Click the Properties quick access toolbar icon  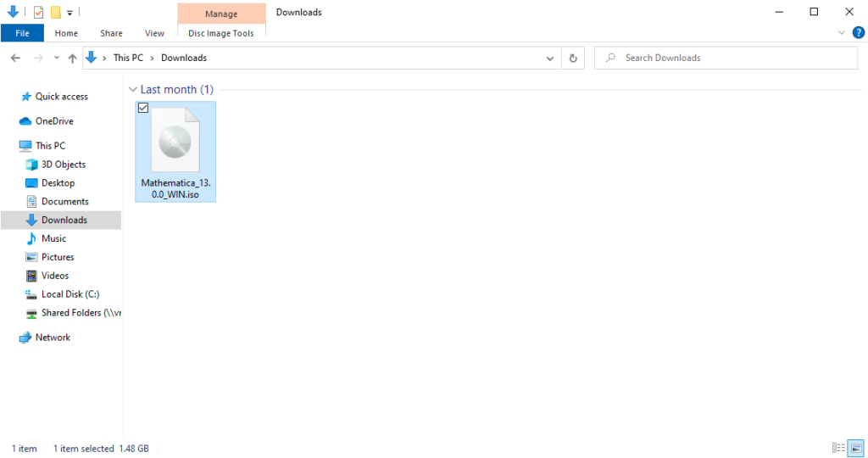coord(38,12)
